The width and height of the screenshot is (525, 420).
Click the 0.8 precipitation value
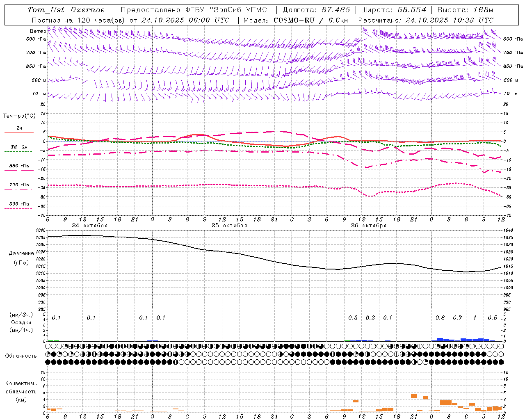tap(440, 318)
